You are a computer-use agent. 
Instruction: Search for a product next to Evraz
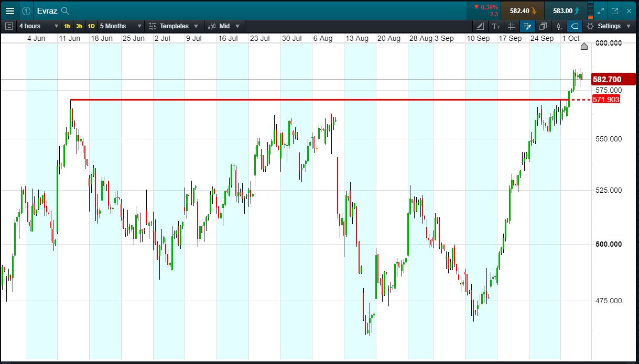point(65,10)
